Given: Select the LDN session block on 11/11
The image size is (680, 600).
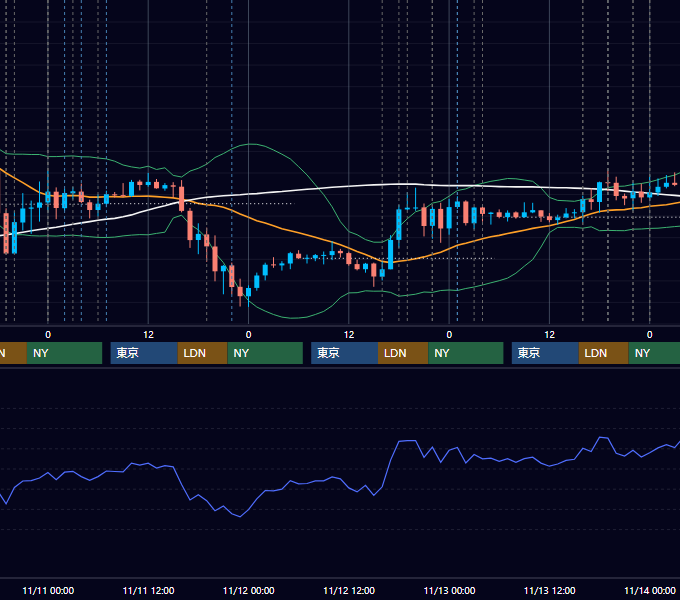Looking at the screenshot, I should tap(203, 353).
